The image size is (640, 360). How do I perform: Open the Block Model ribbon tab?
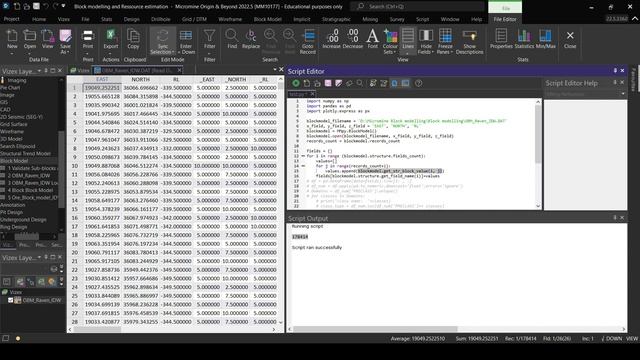pyautogui.click(x=267, y=19)
